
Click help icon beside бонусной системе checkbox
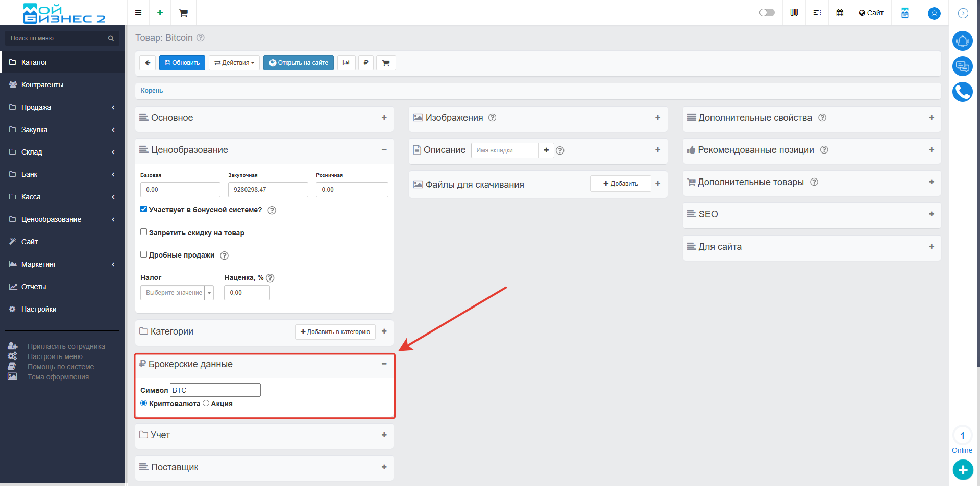click(272, 210)
